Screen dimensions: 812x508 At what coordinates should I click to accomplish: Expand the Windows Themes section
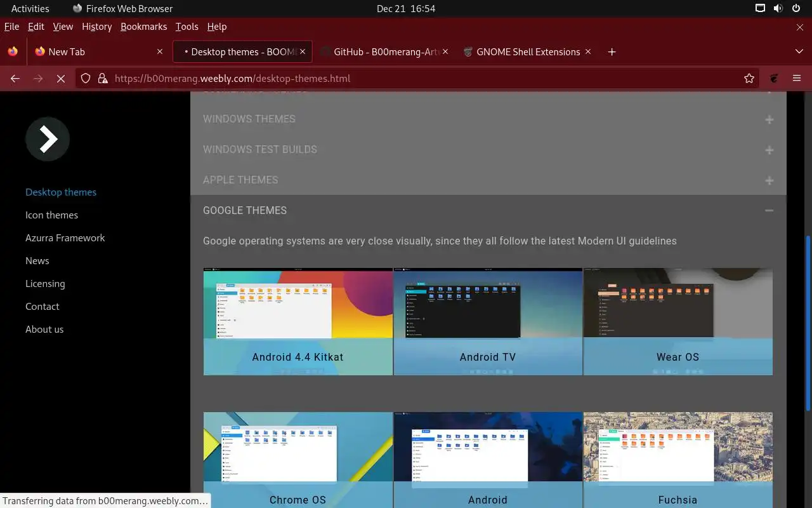tap(488, 119)
